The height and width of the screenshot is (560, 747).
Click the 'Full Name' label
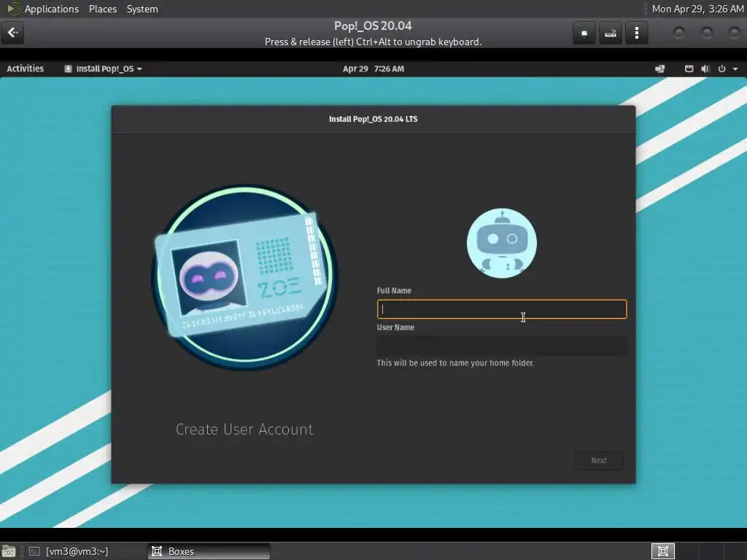tap(394, 290)
